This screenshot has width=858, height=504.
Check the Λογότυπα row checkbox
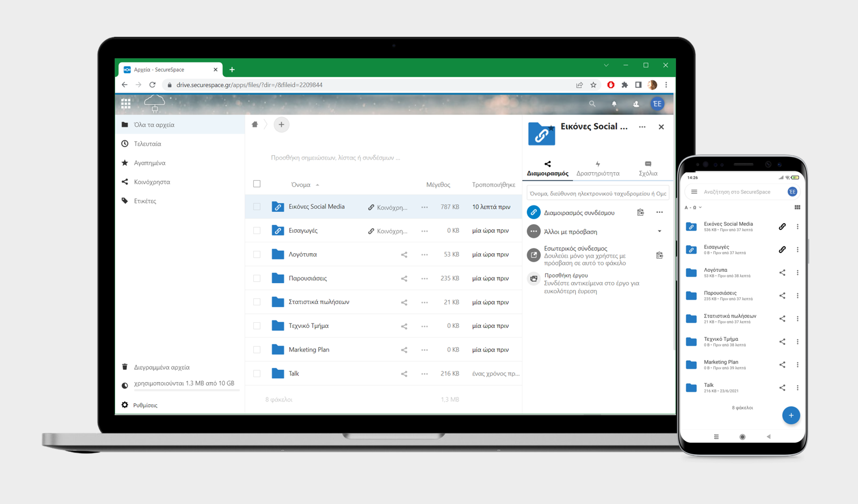(257, 255)
